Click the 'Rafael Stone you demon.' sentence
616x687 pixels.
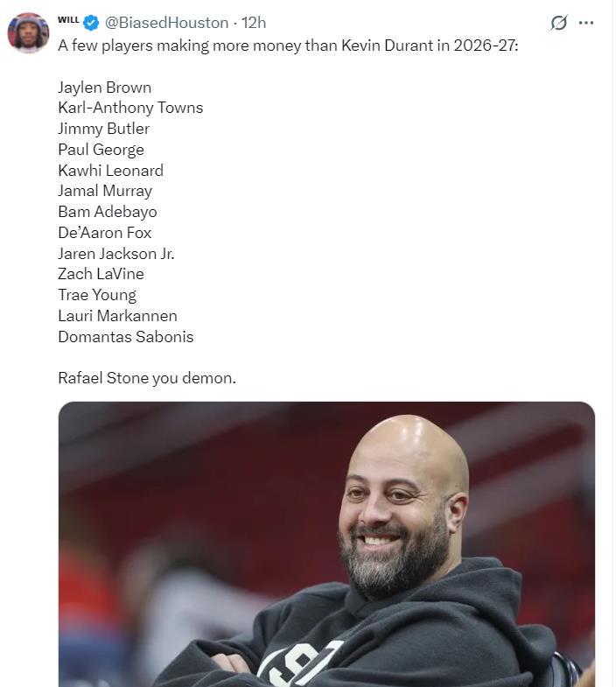(x=147, y=378)
